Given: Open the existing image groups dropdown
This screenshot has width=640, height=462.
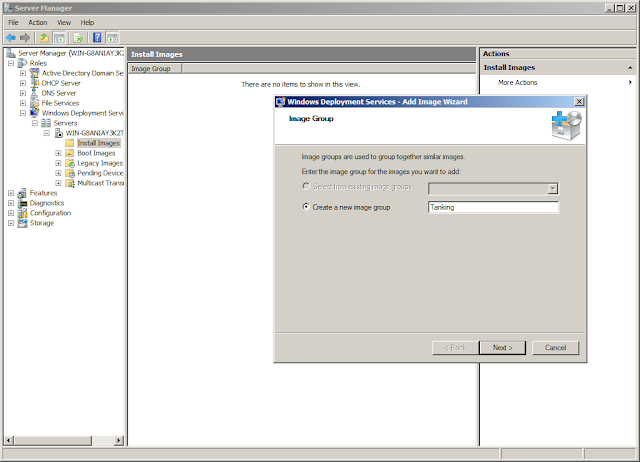Looking at the screenshot, I should point(553,189).
